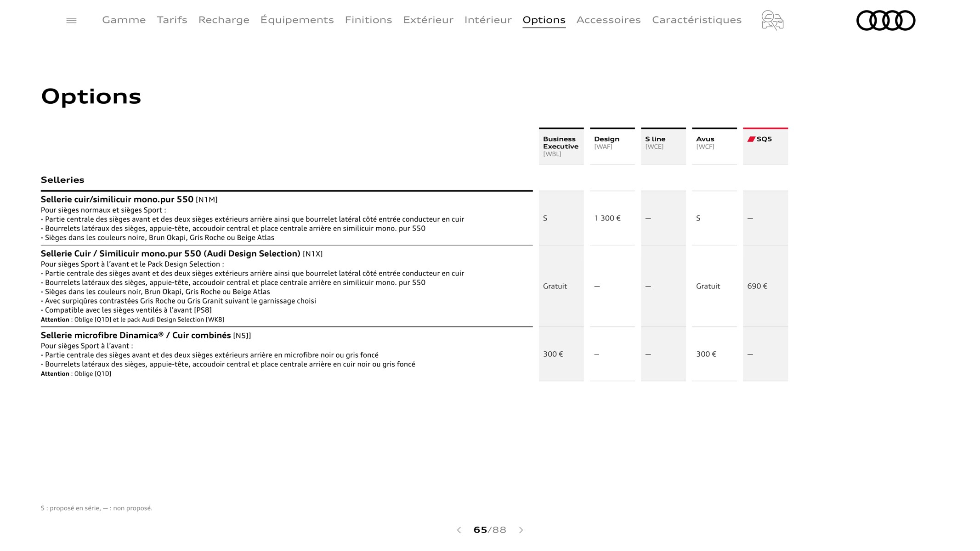
Task: Click the Selleries section title
Action: tap(62, 180)
